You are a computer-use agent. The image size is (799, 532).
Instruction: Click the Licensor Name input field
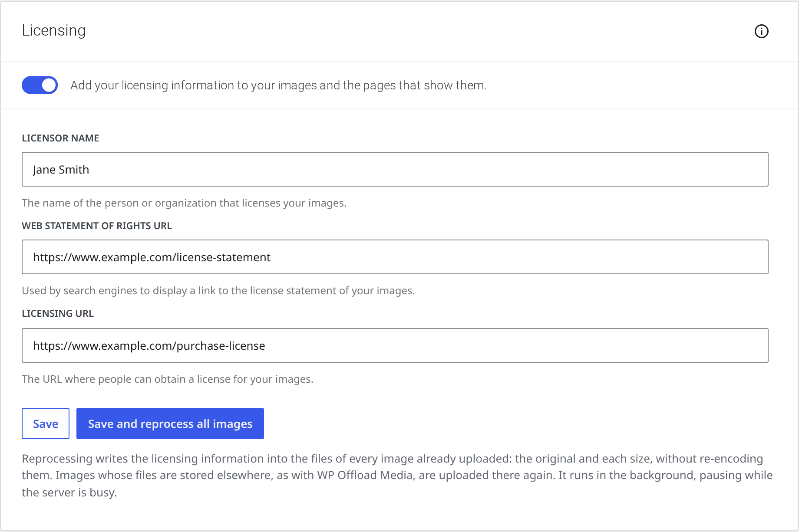[x=395, y=169]
